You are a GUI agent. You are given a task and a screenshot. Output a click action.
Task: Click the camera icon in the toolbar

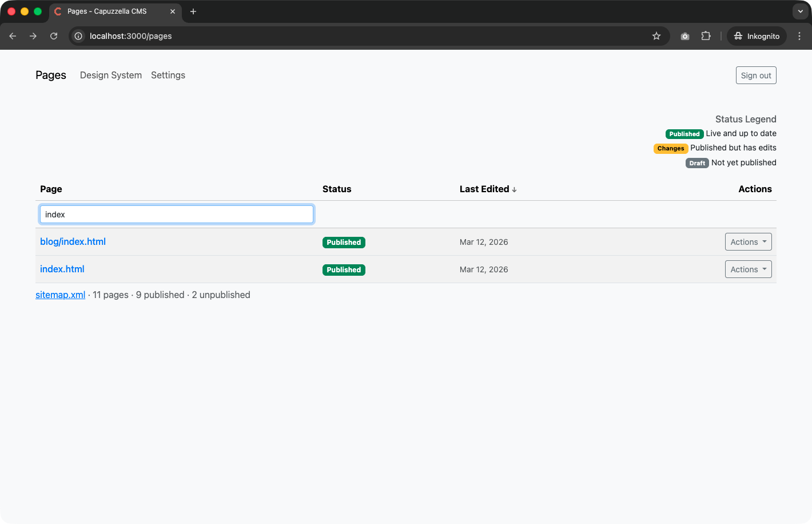685,36
